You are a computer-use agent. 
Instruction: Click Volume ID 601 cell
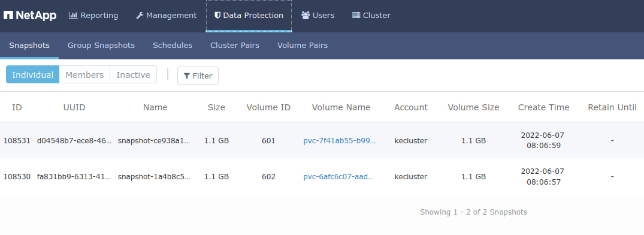point(268,140)
